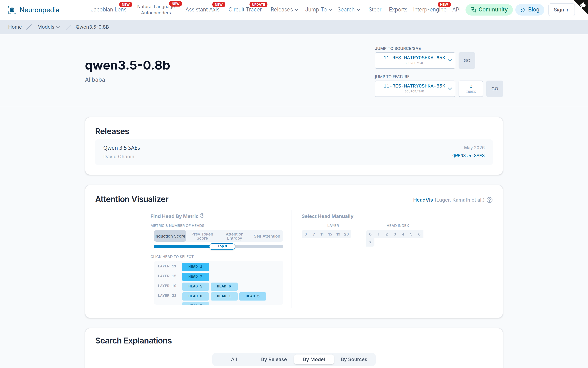This screenshot has width=588, height=368.
Task: Open interp-engine nav item
Action: pyautogui.click(x=430, y=10)
